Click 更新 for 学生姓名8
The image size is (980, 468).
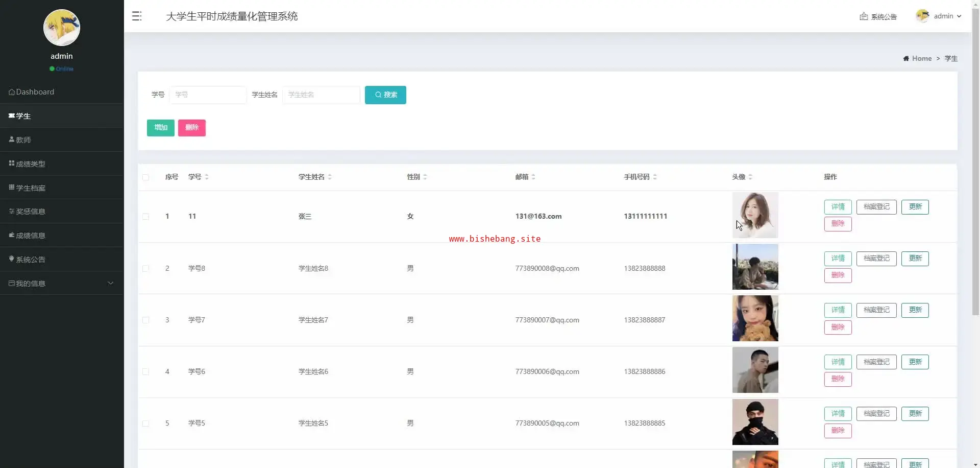click(915, 259)
